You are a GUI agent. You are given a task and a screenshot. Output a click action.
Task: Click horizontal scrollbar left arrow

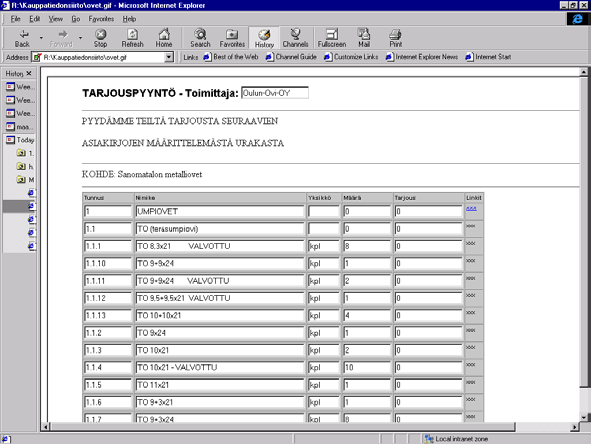pyautogui.click(x=46, y=427)
